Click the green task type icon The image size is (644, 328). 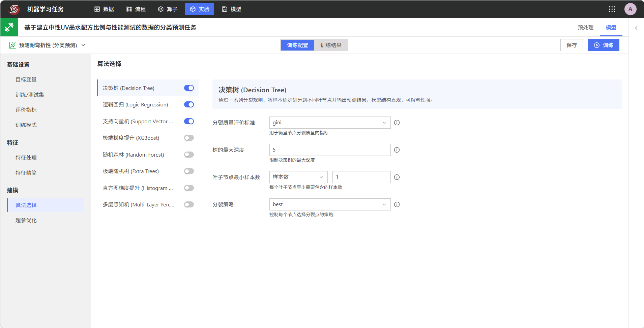point(9,27)
